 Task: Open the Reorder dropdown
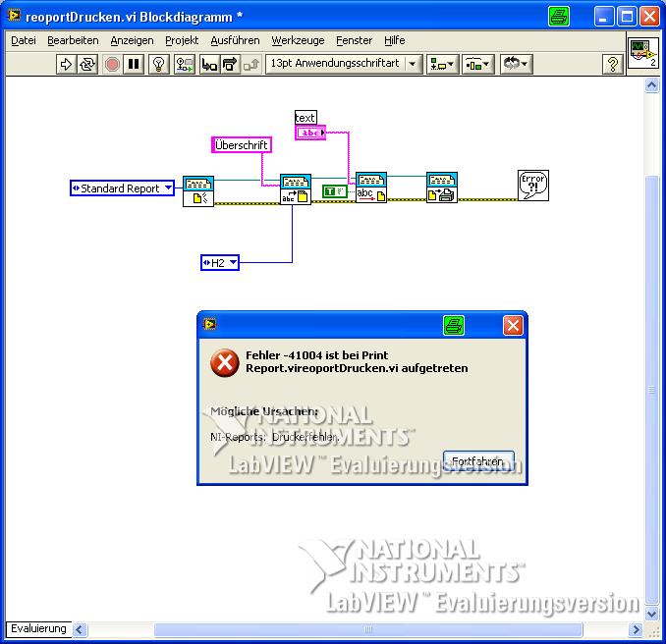tap(516, 64)
